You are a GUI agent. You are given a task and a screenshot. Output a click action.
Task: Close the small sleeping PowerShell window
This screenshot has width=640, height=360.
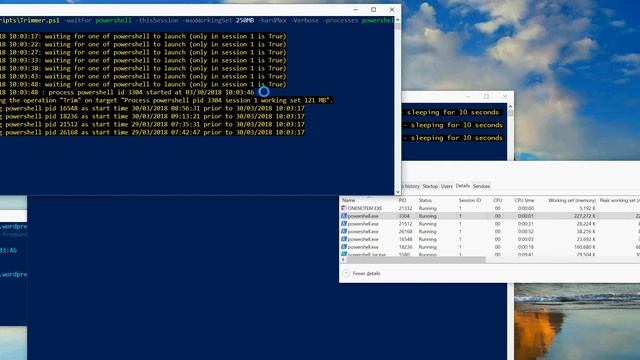pos(504,96)
